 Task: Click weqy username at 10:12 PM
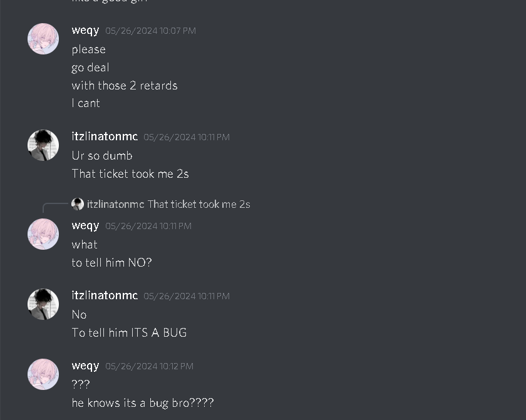click(x=85, y=366)
